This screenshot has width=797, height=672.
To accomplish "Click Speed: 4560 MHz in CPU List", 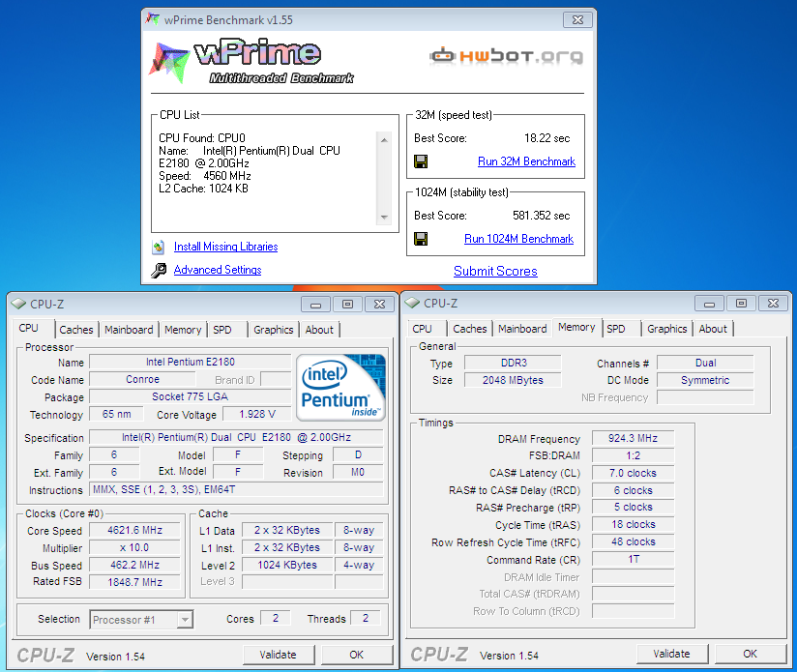I will point(205,176).
